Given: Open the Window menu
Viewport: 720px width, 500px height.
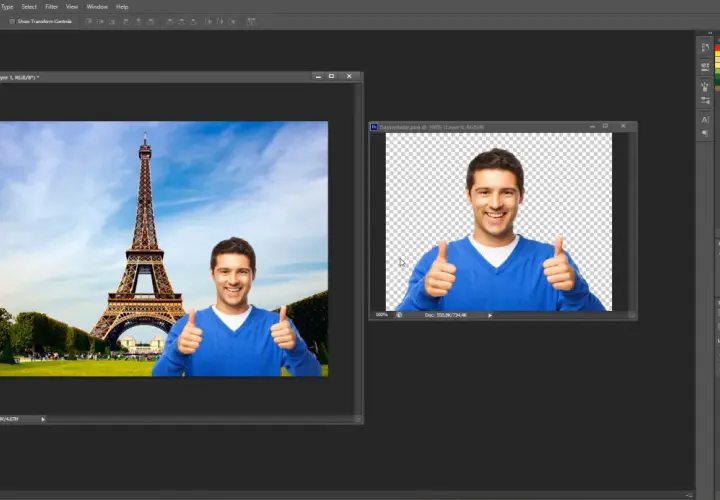Looking at the screenshot, I should [x=97, y=7].
